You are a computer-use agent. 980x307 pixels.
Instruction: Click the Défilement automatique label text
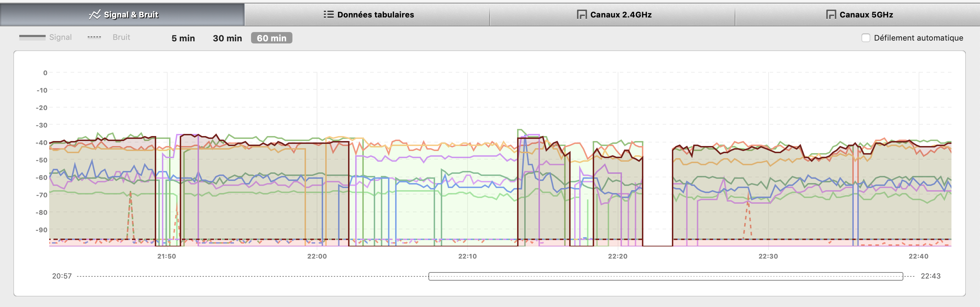click(918, 38)
